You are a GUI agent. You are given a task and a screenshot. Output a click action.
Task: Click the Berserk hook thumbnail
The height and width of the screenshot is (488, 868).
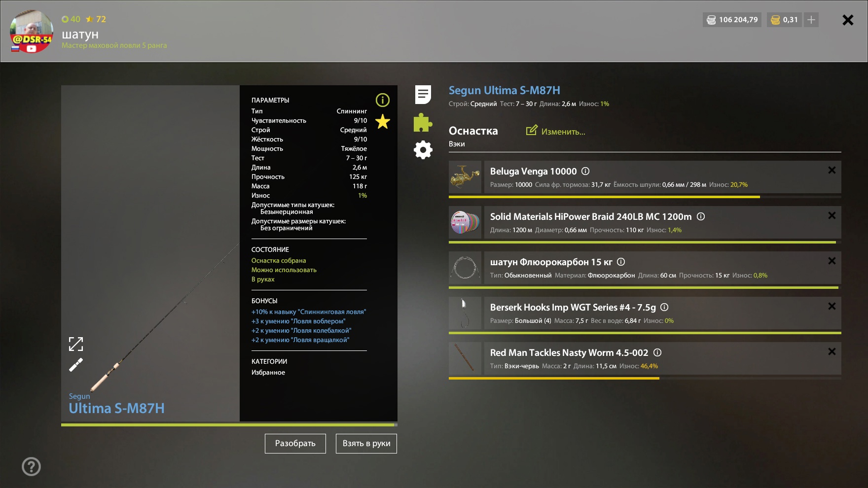(465, 313)
